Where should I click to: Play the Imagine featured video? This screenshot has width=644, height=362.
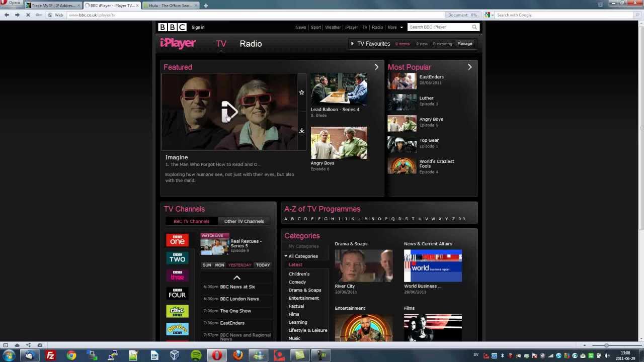point(229,111)
